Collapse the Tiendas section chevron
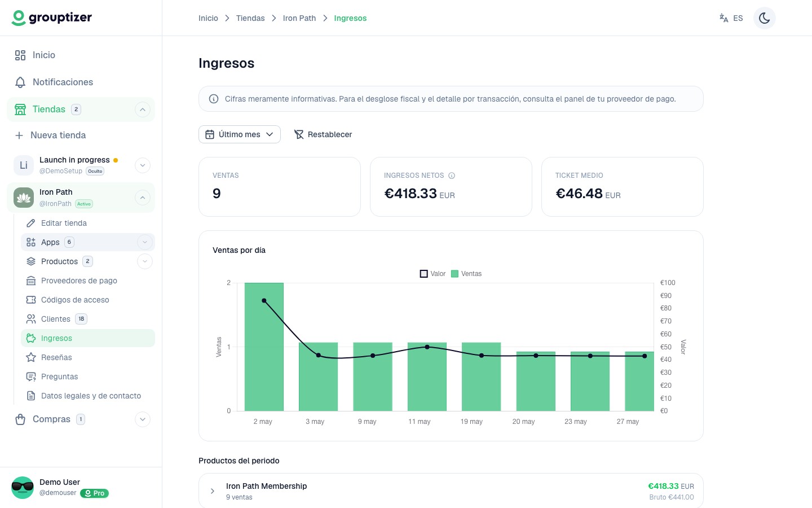 (143, 110)
